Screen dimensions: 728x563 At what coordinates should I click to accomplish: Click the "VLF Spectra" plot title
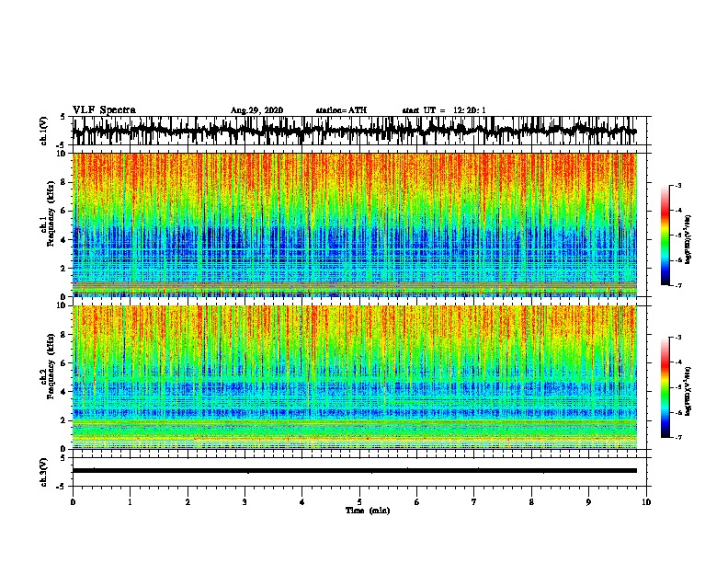click(x=104, y=109)
